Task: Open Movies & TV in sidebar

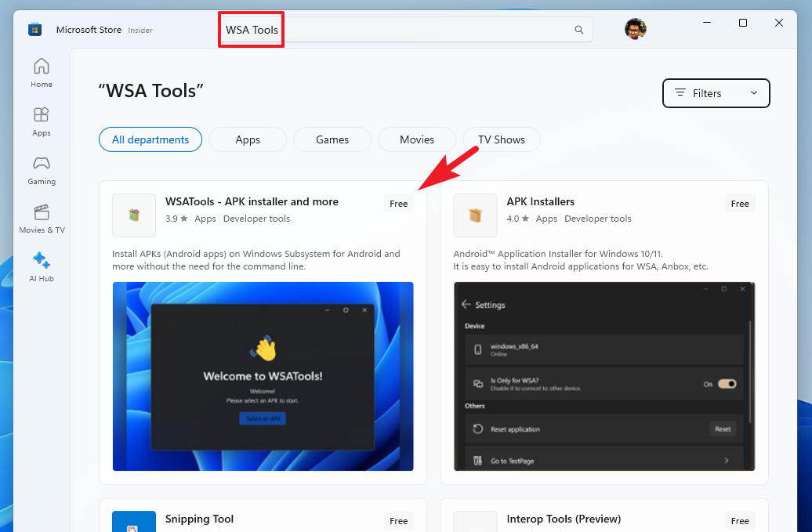Action: pyautogui.click(x=42, y=219)
